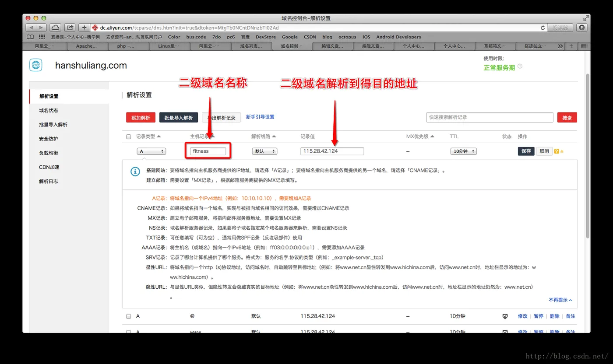The width and height of the screenshot is (613, 364).
Task: Click 暂停 on the @ record row
Action: click(539, 316)
